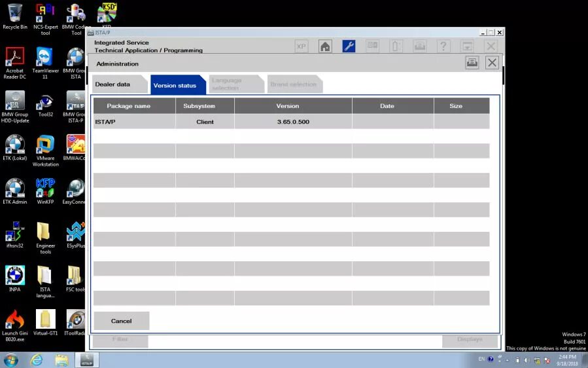588x368 pixels.
Task: Select the ETK (Lokal) desktop icon
Action: point(15,147)
